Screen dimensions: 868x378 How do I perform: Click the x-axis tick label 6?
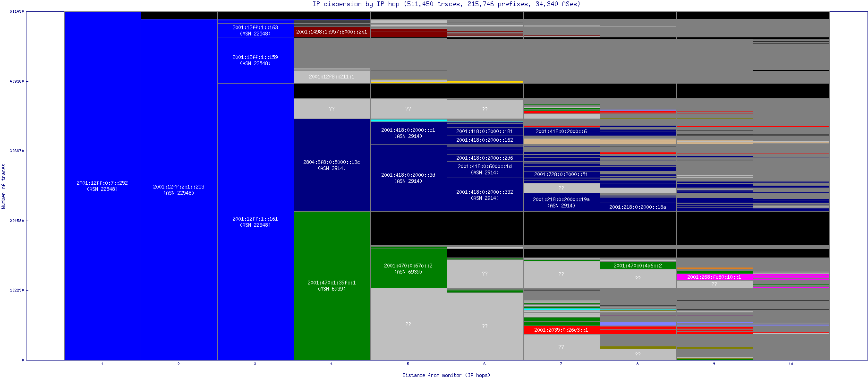click(x=485, y=364)
